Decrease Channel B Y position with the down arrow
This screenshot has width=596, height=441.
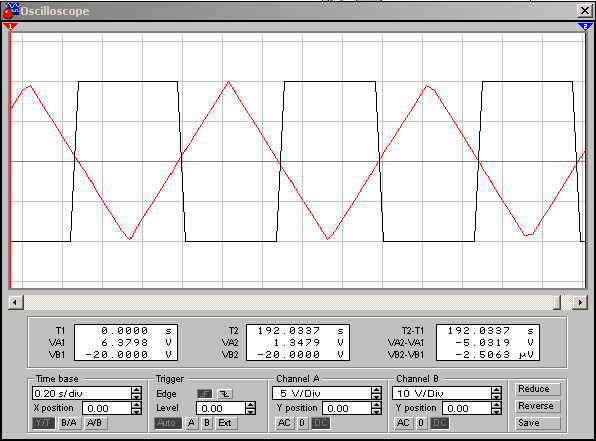pyautogui.click(x=496, y=412)
